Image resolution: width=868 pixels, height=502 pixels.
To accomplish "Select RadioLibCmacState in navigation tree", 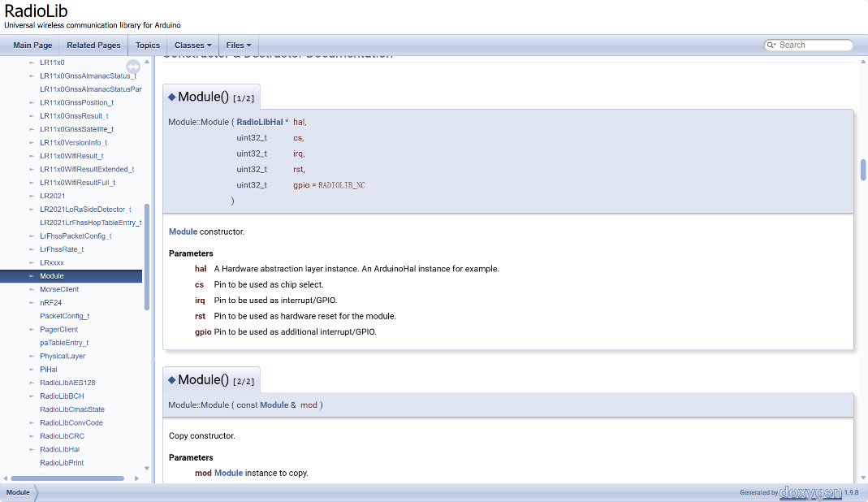I will tap(72, 409).
